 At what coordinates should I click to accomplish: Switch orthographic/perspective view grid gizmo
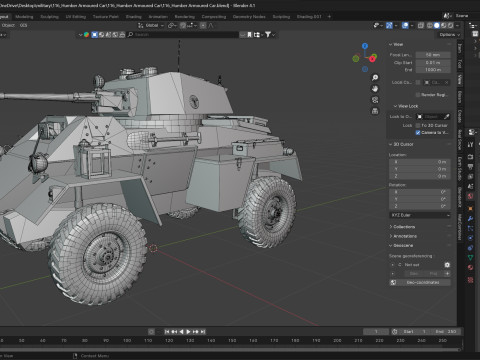click(x=375, y=111)
